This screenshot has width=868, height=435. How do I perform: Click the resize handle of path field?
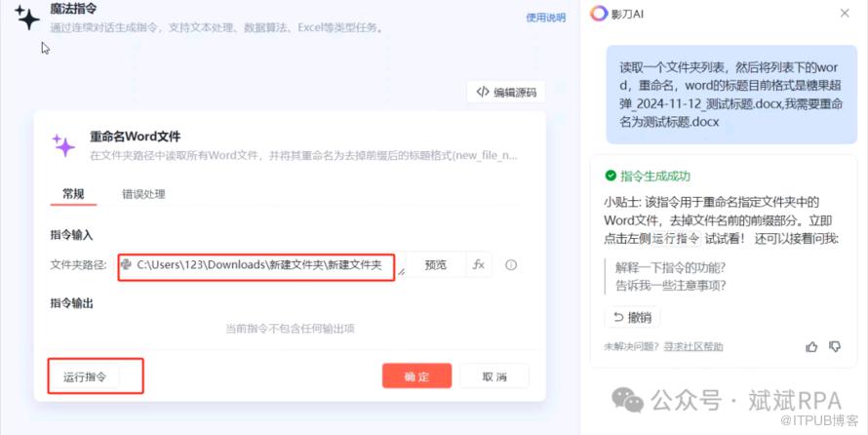coord(402,272)
